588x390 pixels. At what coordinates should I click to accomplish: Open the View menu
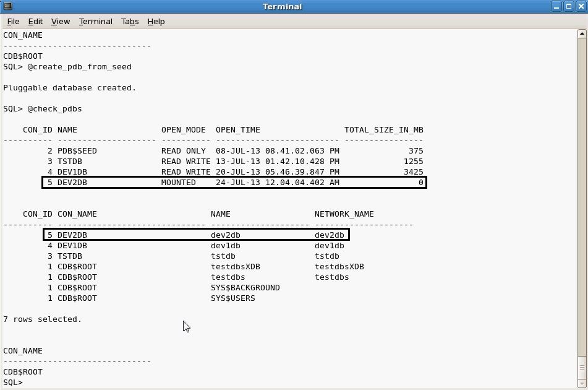pos(60,21)
